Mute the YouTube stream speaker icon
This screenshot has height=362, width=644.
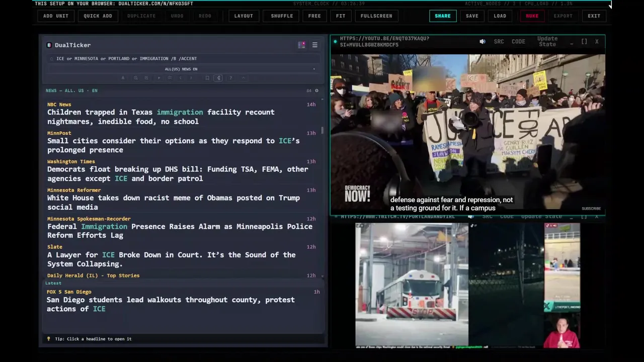(482, 42)
